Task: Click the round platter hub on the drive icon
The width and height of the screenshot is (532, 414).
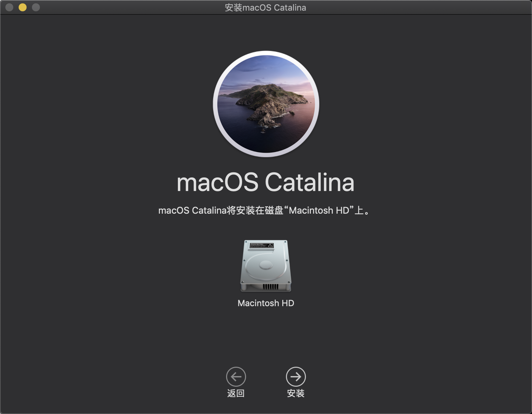Action: 266,265
